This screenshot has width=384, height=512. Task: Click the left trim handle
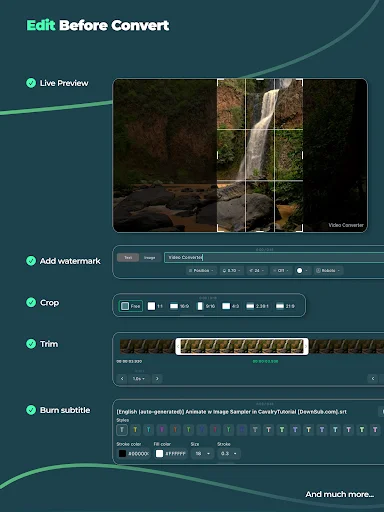coord(178,347)
